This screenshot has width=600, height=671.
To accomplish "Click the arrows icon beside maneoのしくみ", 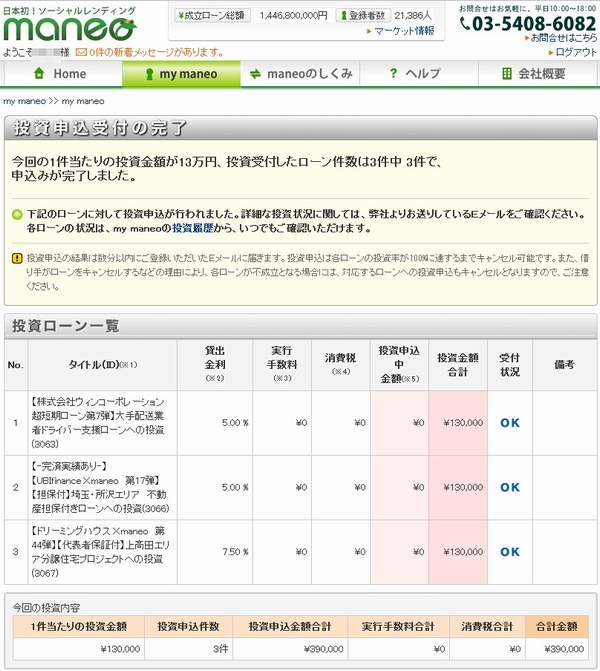I will 255,74.
